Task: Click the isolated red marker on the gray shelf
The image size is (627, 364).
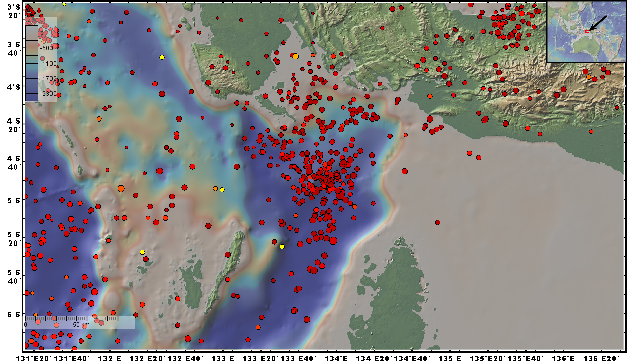Action: (x=438, y=222)
